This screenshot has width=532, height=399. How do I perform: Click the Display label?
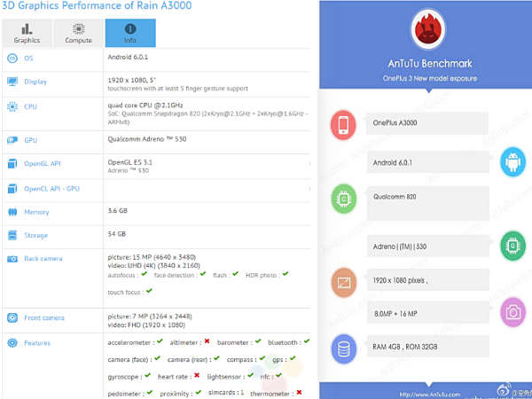[x=35, y=82]
